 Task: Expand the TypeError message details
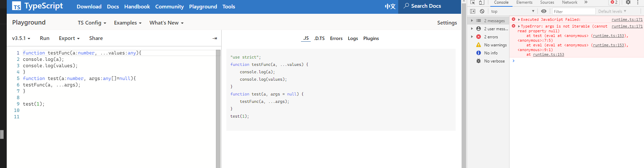[x=519, y=26]
